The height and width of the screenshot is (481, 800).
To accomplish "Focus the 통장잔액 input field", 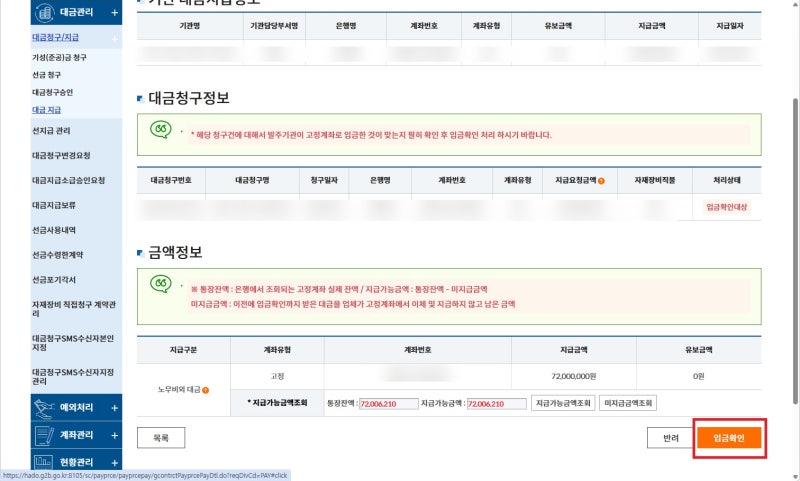I will [389, 404].
